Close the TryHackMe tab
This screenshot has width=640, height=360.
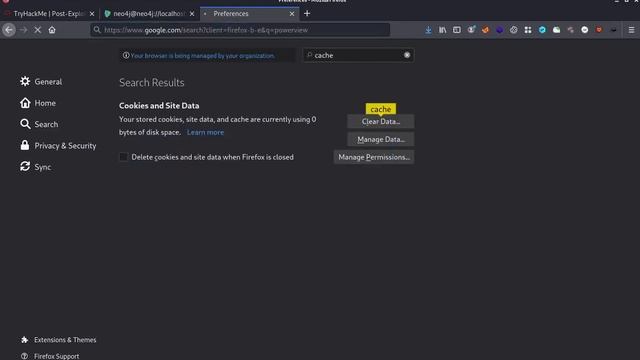coord(92,13)
